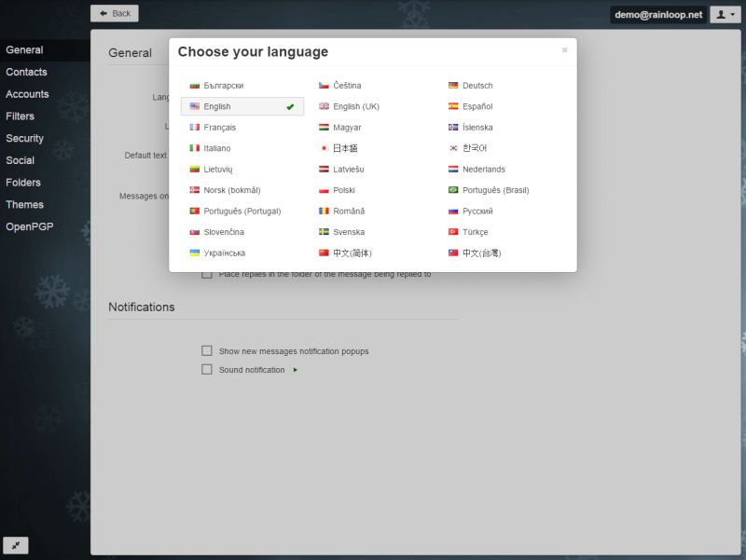Viewport: 746px width, 560px height.
Task: Click the Japanese flag beside 日本語
Action: pyautogui.click(x=324, y=147)
